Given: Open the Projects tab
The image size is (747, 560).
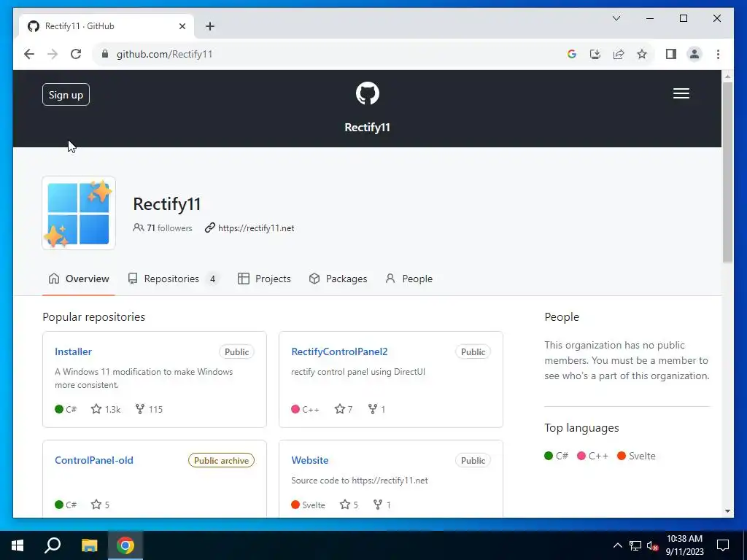Looking at the screenshot, I should pos(264,279).
